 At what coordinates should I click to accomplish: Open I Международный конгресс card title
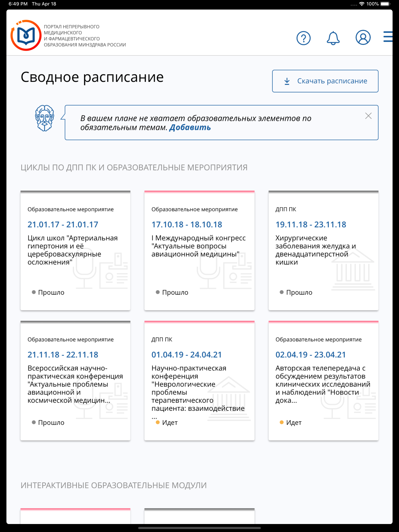click(x=199, y=246)
